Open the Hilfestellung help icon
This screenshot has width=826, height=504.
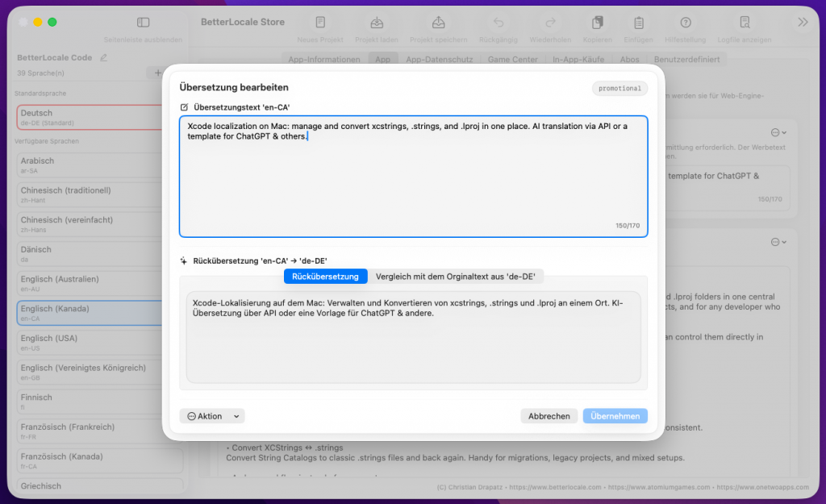[x=686, y=23]
